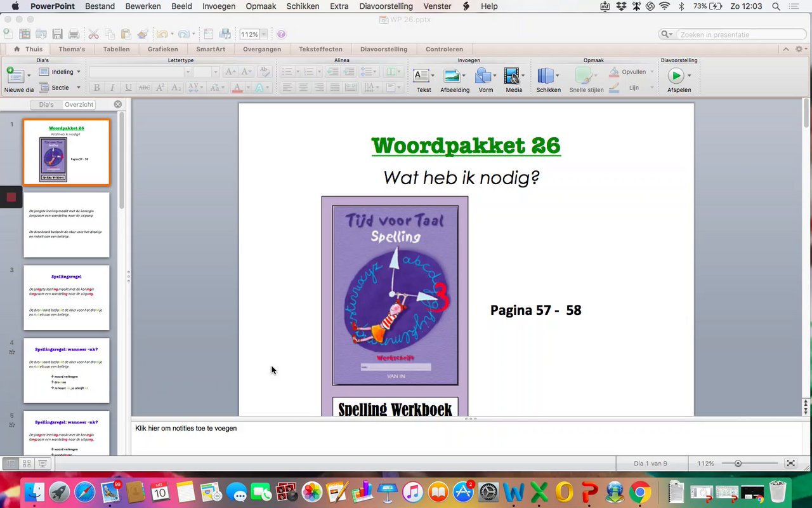Open the Excel app in Dock
This screenshot has width=812, height=508.
(539, 492)
